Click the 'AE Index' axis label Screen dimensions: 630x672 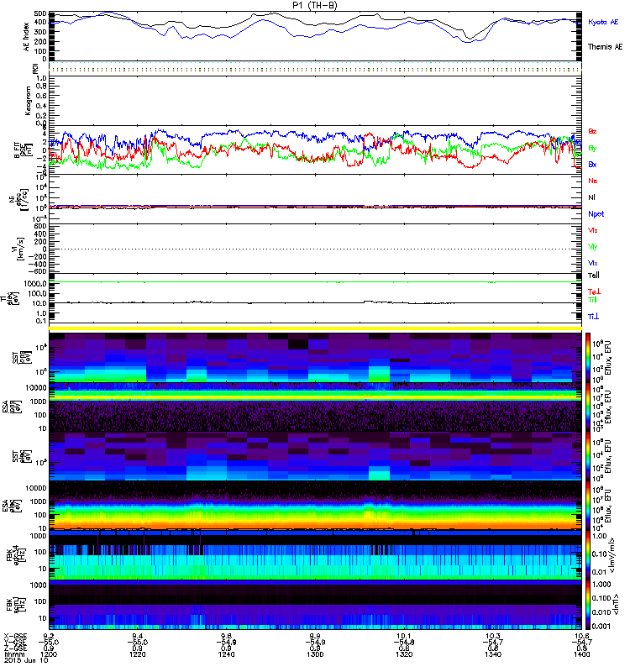(x=27, y=36)
